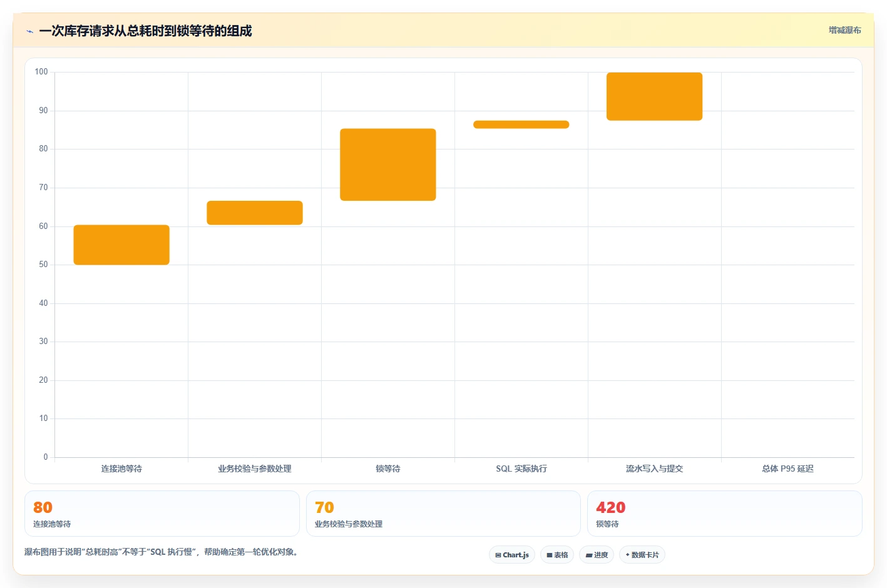Screen dimensions: 887x588
Task: Click the y-axis value 0
Action: pos(46,457)
